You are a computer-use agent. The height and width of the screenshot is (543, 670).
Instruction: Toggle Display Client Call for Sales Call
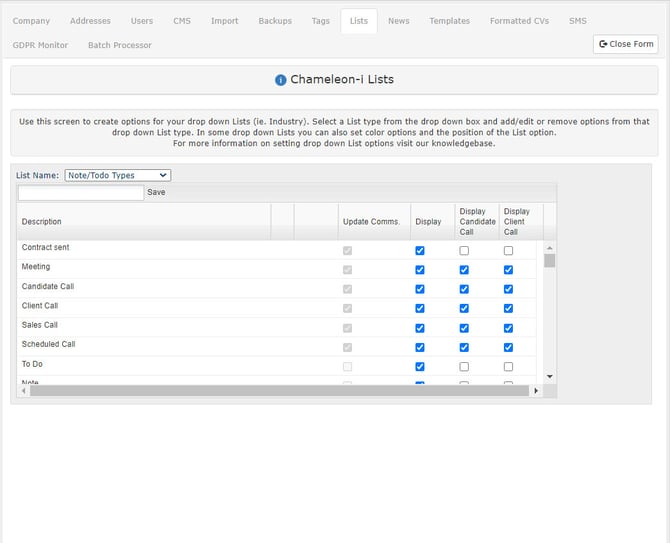click(508, 328)
